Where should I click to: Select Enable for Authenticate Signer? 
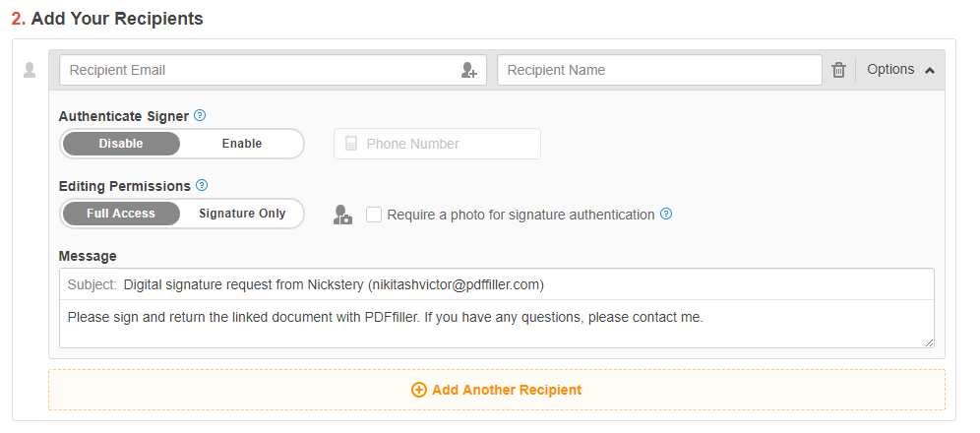point(242,144)
